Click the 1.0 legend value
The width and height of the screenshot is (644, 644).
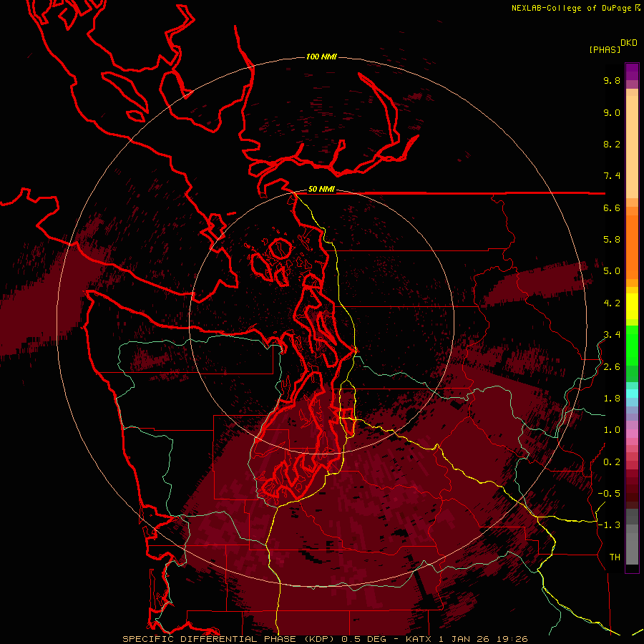pos(612,430)
